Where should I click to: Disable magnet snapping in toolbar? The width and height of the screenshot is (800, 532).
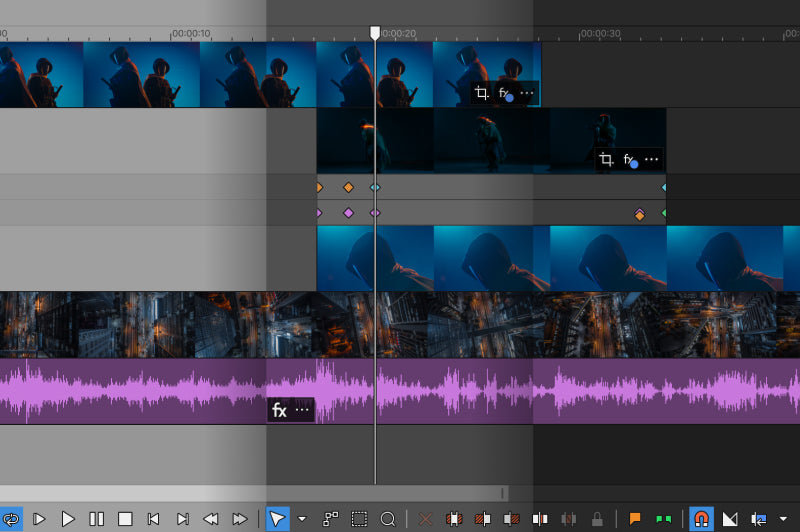click(701, 519)
